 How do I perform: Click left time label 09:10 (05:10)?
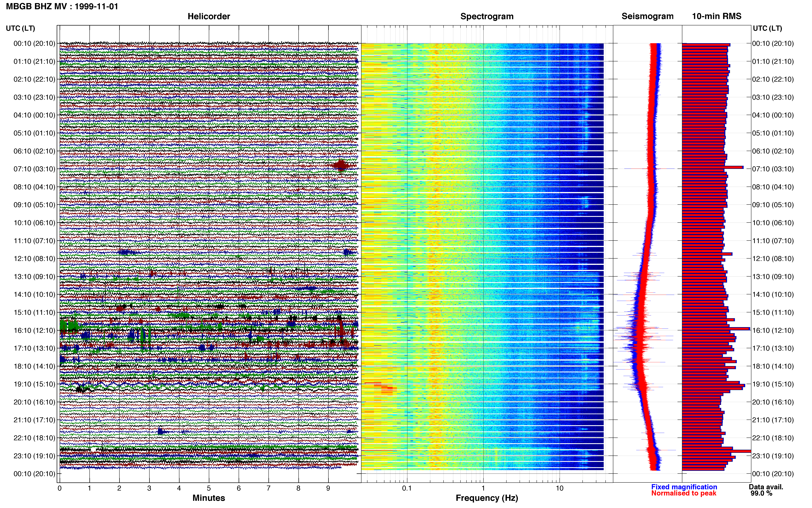click(x=34, y=205)
